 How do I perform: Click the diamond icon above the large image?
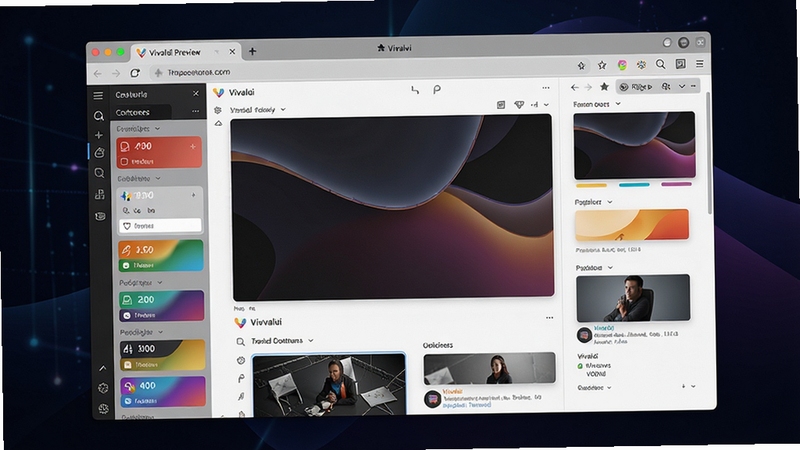pyautogui.click(x=519, y=105)
